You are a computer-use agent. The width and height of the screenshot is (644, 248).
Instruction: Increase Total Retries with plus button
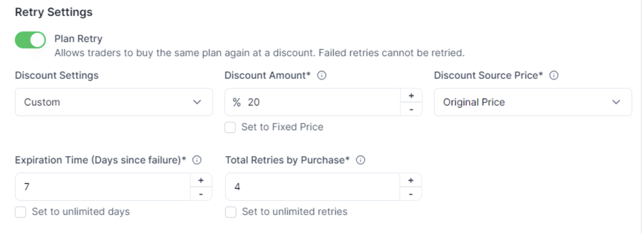tap(411, 180)
